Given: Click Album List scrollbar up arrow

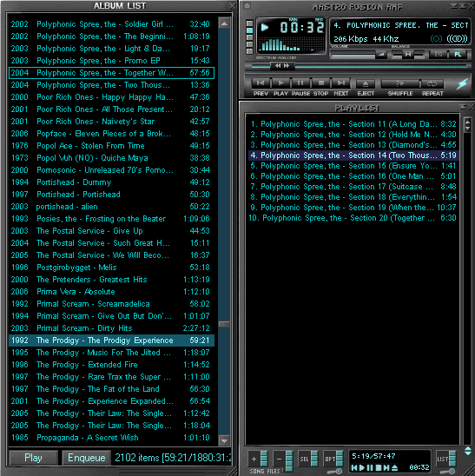Looking at the screenshot, I should pos(224,23).
